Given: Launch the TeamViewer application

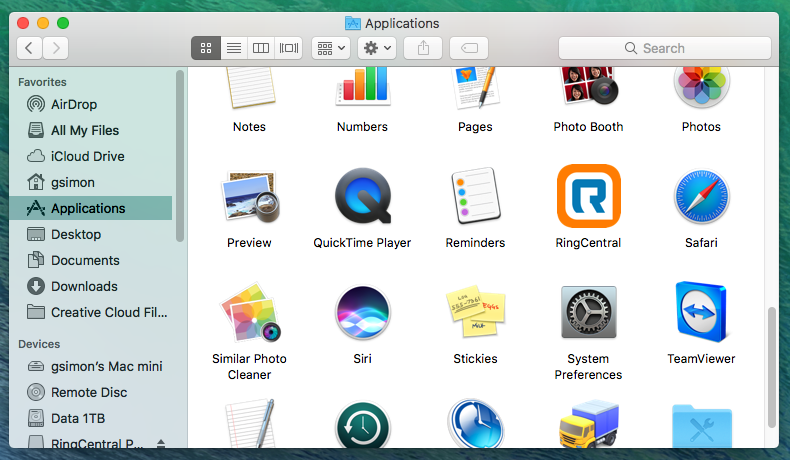Looking at the screenshot, I should coord(700,313).
